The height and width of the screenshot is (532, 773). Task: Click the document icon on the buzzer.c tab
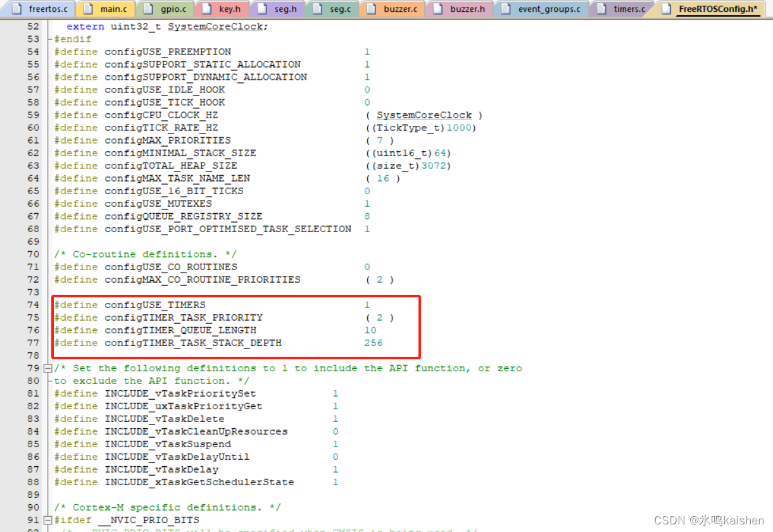(x=372, y=9)
